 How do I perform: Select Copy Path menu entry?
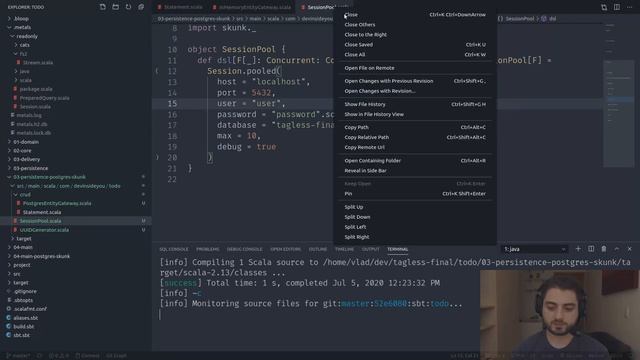[415, 127]
